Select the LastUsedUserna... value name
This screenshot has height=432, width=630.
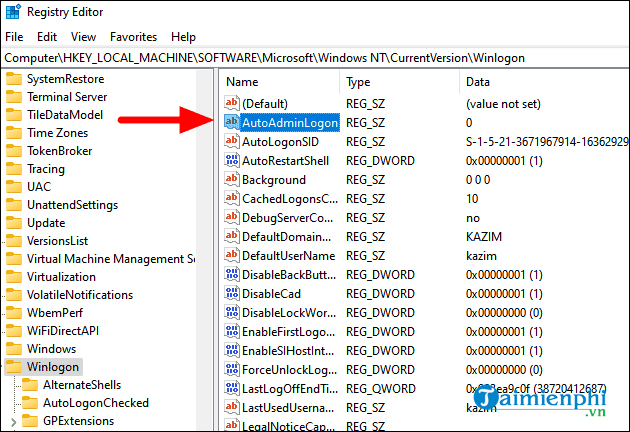coord(288,408)
